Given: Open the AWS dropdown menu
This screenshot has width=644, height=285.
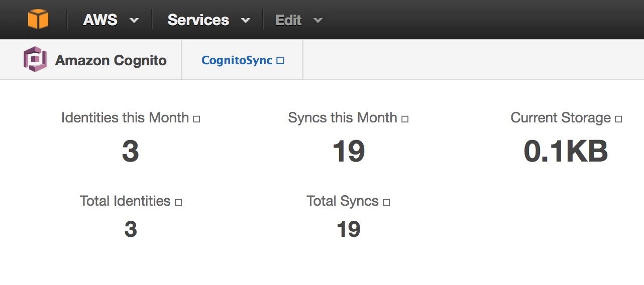Looking at the screenshot, I should tap(111, 20).
